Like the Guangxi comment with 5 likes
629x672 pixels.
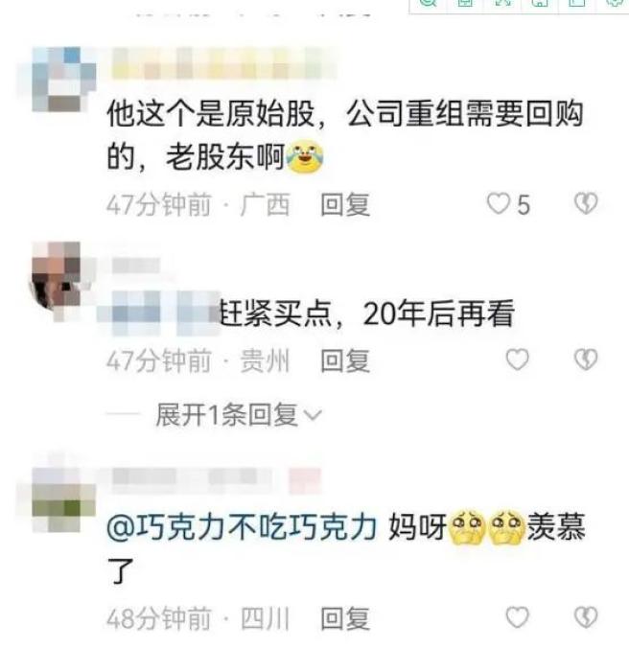(x=499, y=204)
